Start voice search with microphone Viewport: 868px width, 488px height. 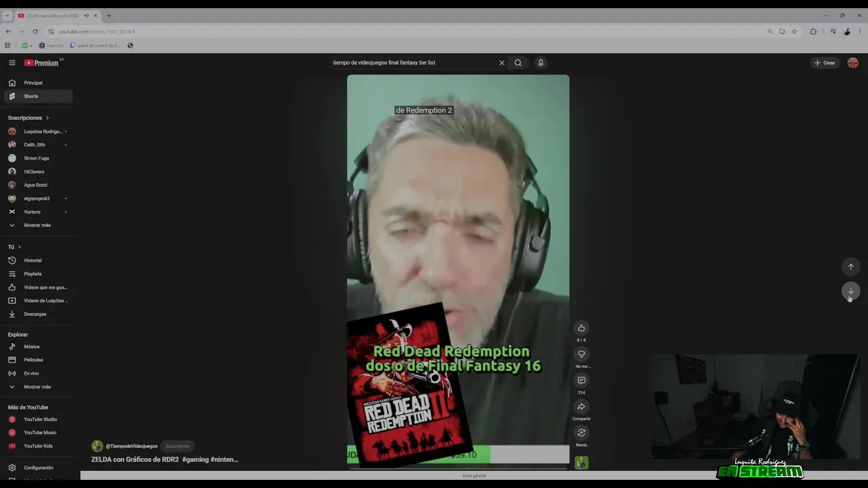click(x=540, y=62)
